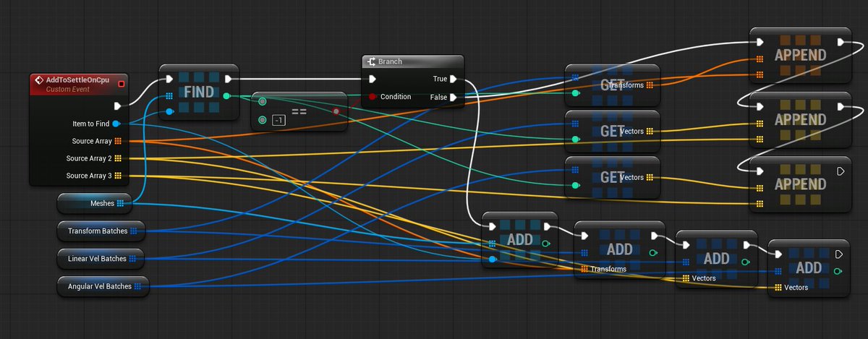
Task: Click the exec output pin of AddToSettleOnCpu
Action: point(117,106)
